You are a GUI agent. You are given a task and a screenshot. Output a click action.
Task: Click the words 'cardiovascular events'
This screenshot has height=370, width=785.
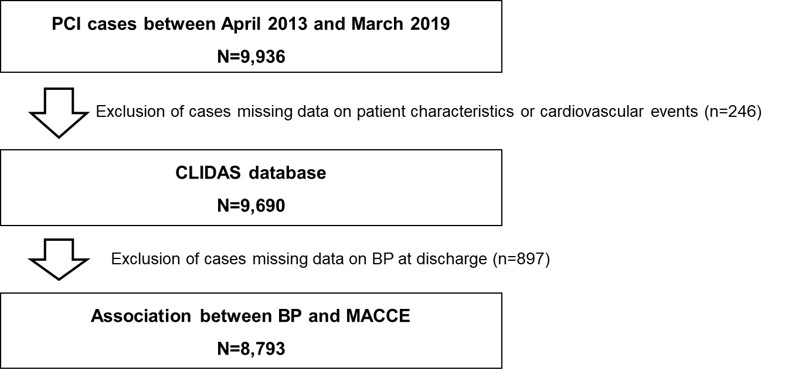click(x=619, y=112)
